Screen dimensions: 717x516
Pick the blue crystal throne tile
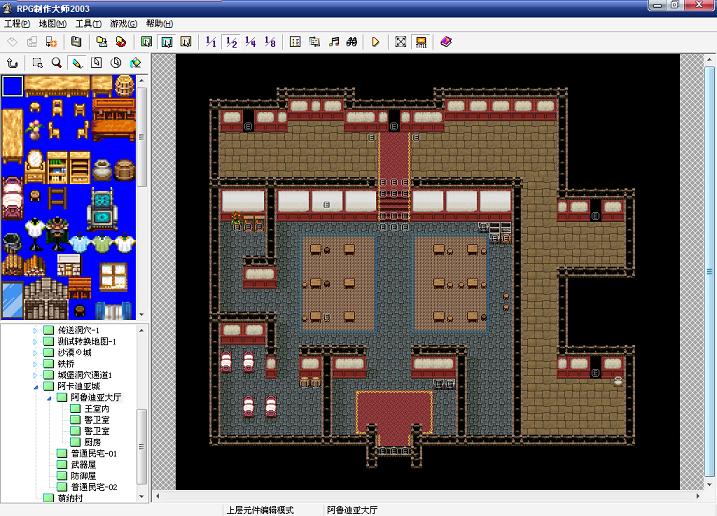pos(102,210)
